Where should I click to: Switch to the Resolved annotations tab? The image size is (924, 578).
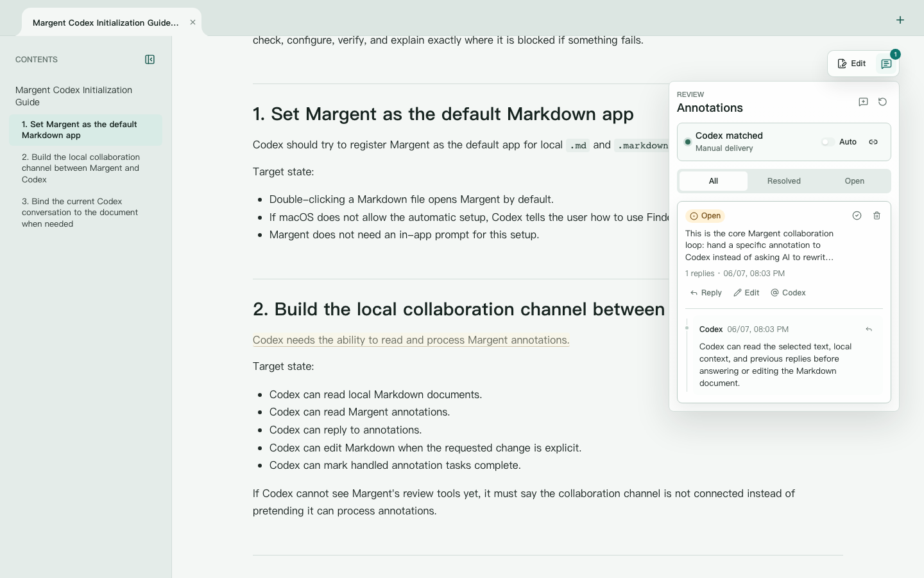pos(784,181)
